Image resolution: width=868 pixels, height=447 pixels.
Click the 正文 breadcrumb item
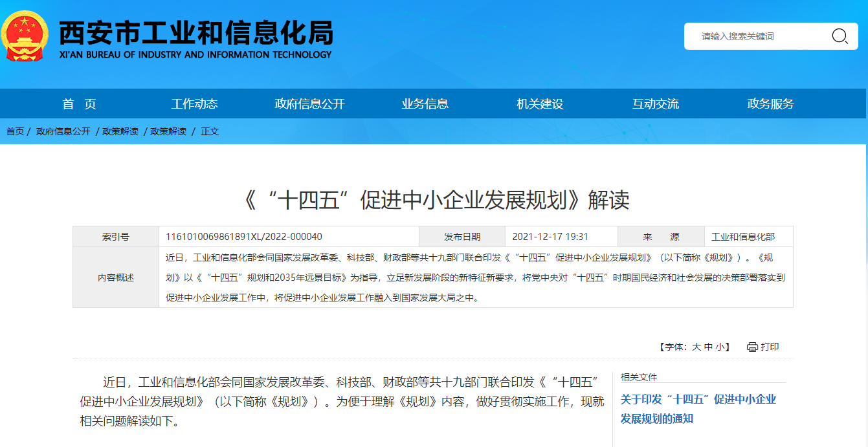pyautogui.click(x=210, y=131)
